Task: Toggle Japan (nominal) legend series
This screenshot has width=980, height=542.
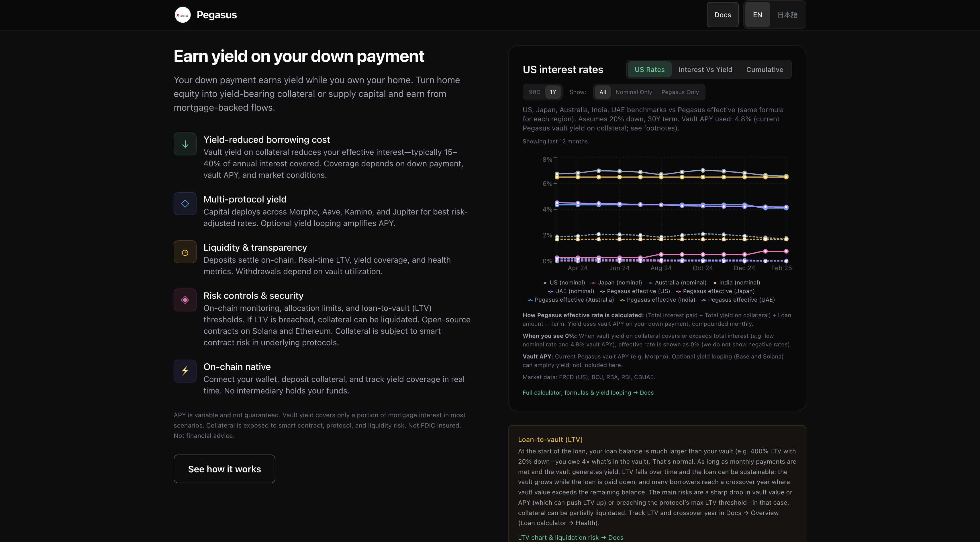Action: click(x=616, y=282)
